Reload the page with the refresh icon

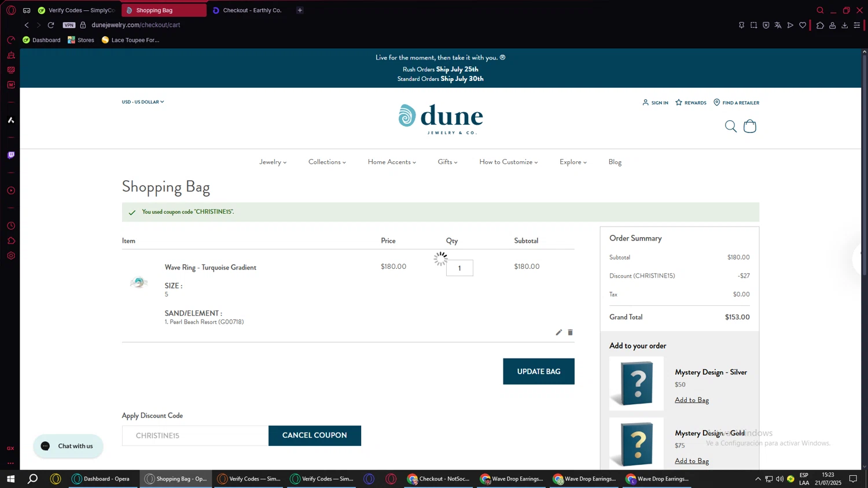51,25
